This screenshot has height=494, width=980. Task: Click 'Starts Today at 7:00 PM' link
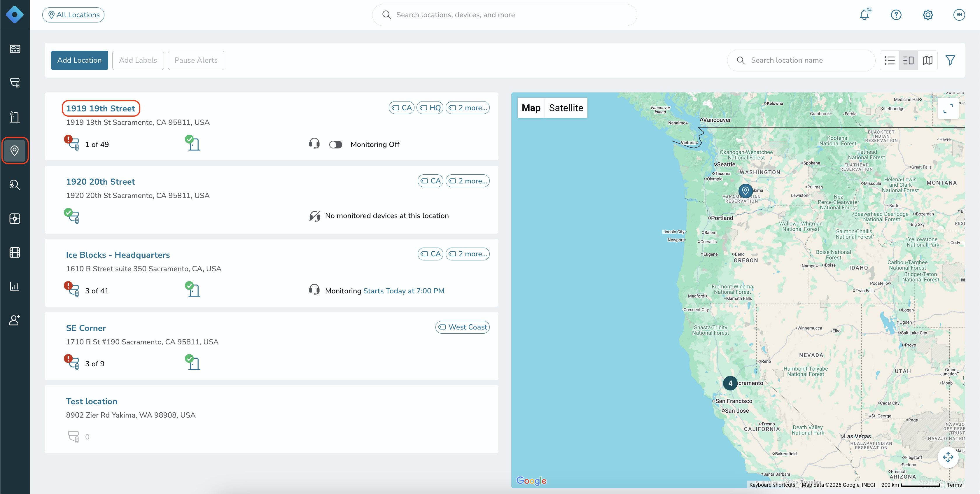coord(404,291)
